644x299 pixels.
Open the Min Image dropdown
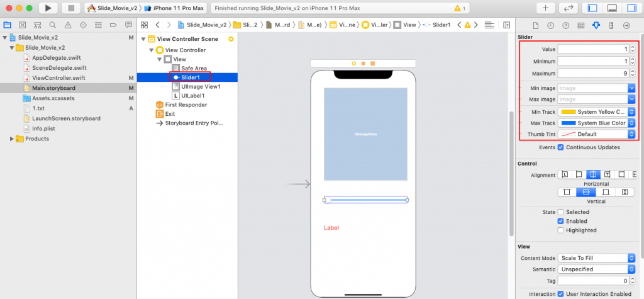point(631,88)
